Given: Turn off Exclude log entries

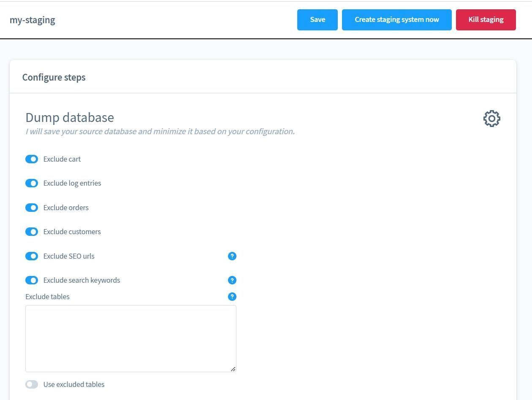Looking at the screenshot, I should pos(32,183).
